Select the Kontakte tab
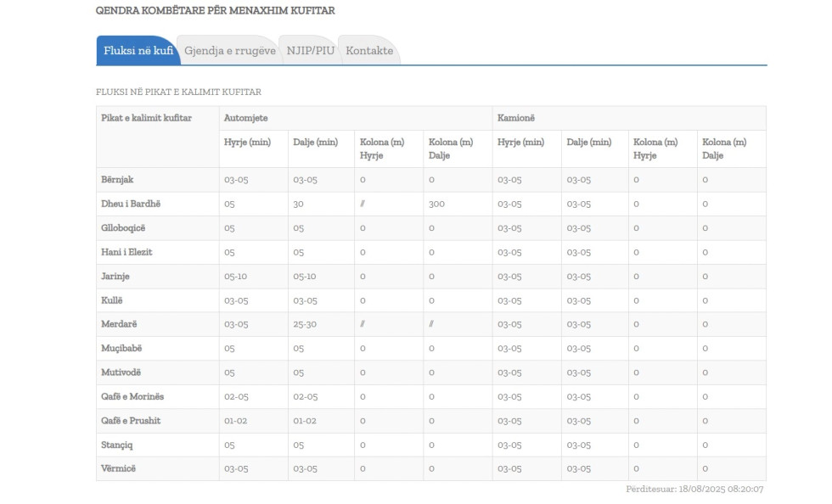The height and width of the screenshot is (504, 832). [x=369, y=50]
